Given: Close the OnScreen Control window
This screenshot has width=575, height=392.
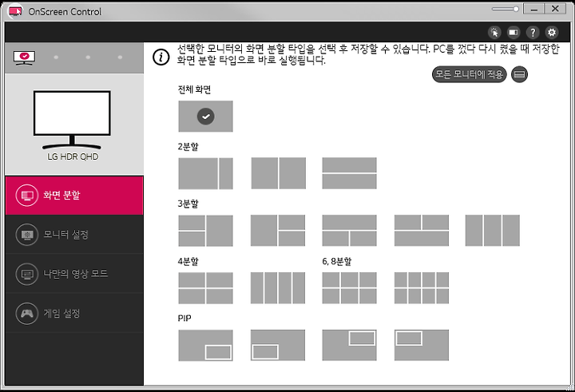Looking at the screenshot, I should point(555,9).
